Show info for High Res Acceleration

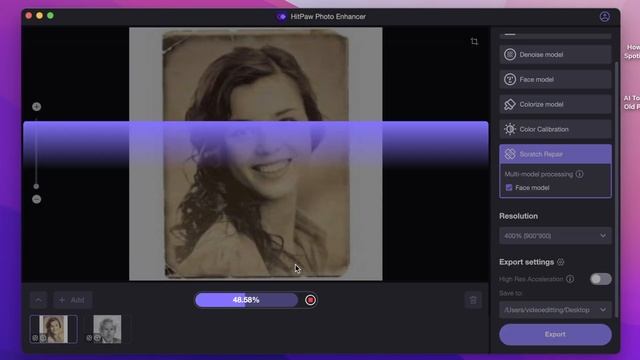(570, 279)
